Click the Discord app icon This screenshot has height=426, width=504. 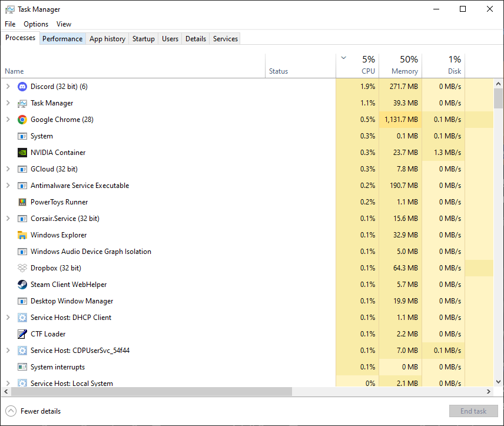[22, 87]
